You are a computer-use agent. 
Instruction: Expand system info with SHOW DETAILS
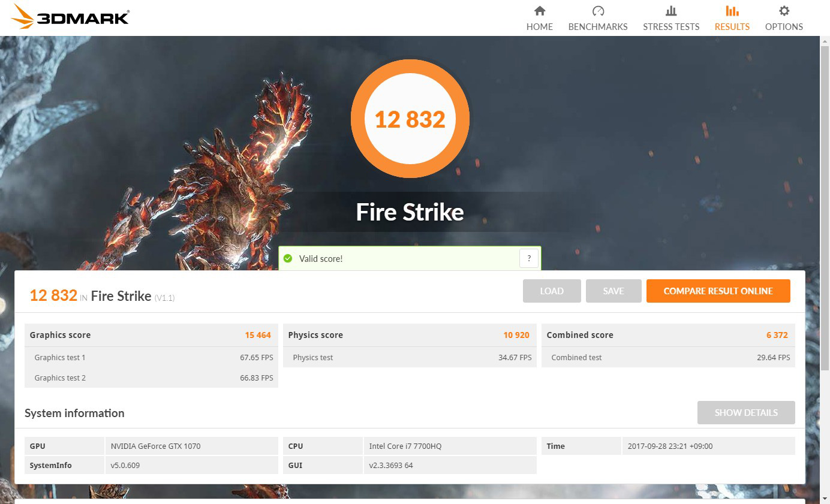[x=746, y=412]
